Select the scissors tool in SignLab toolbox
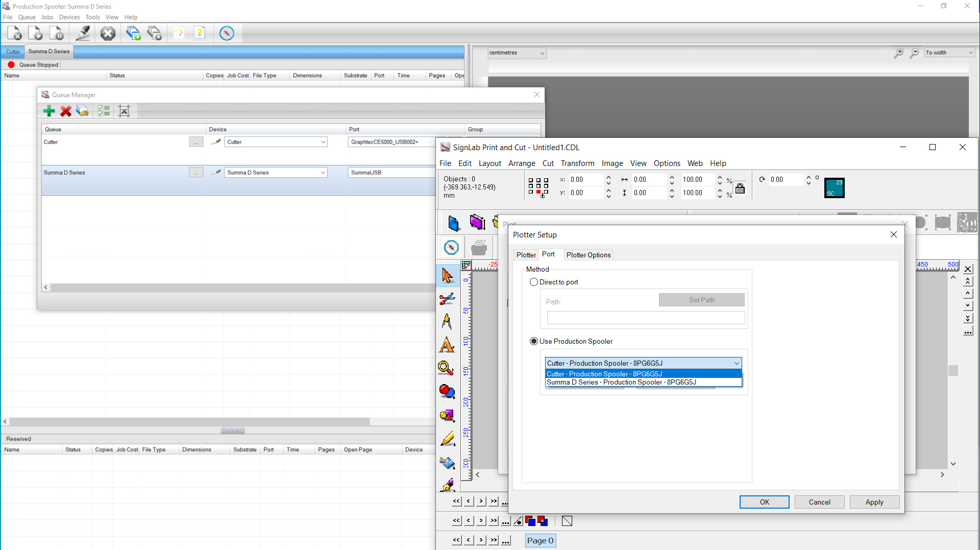 [448, 299]
